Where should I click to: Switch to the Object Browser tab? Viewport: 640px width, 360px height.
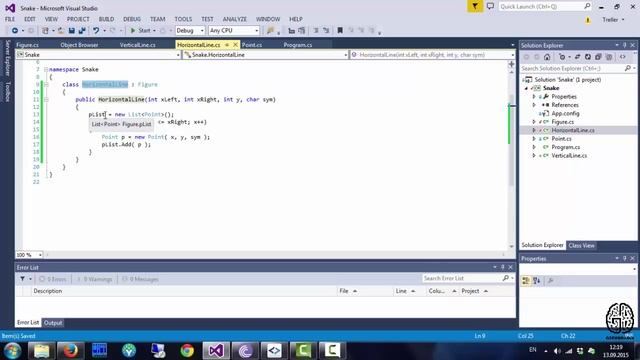pos(79,45)
